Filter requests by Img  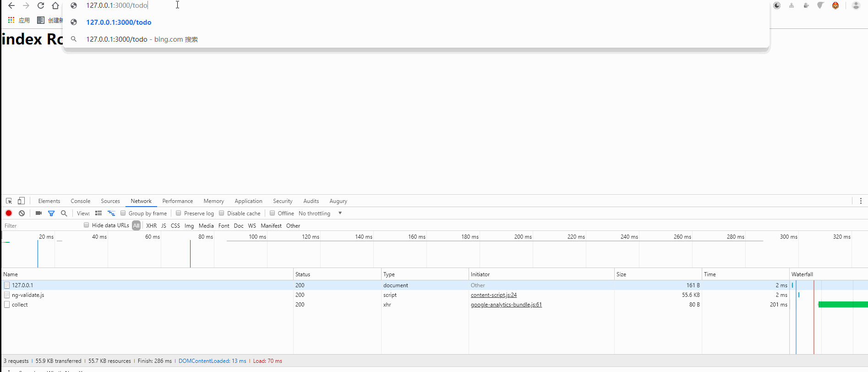[189, 226]
